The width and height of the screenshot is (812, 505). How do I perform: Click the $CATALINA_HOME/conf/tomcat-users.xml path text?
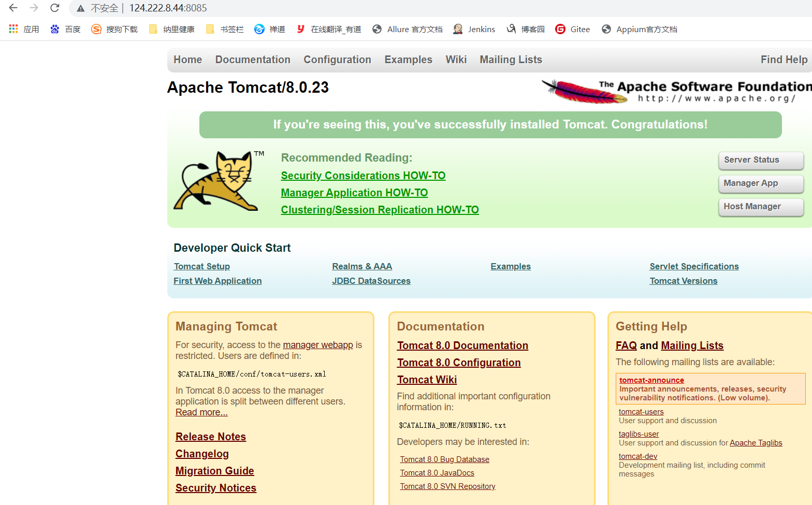252,374
